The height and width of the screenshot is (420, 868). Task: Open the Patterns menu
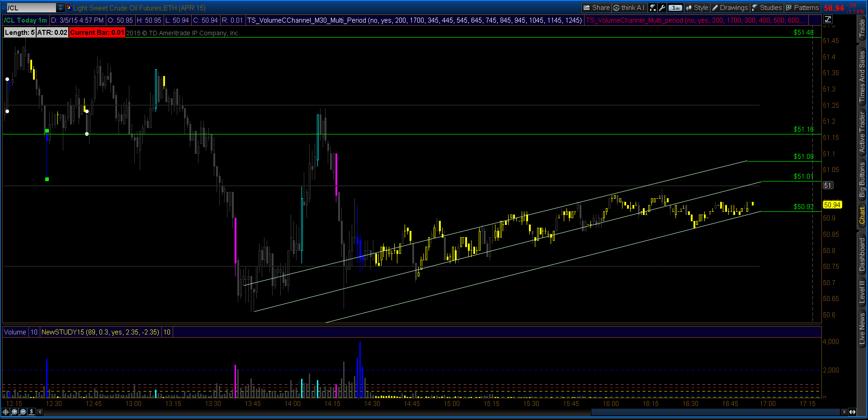coord(802,8)
